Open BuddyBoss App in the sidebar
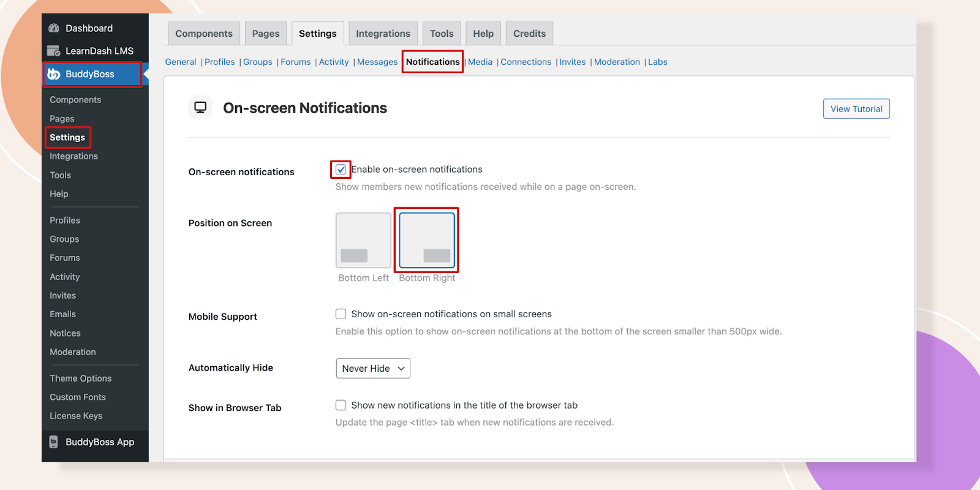This screenshot has height=490, width=980. coord(100,442)
